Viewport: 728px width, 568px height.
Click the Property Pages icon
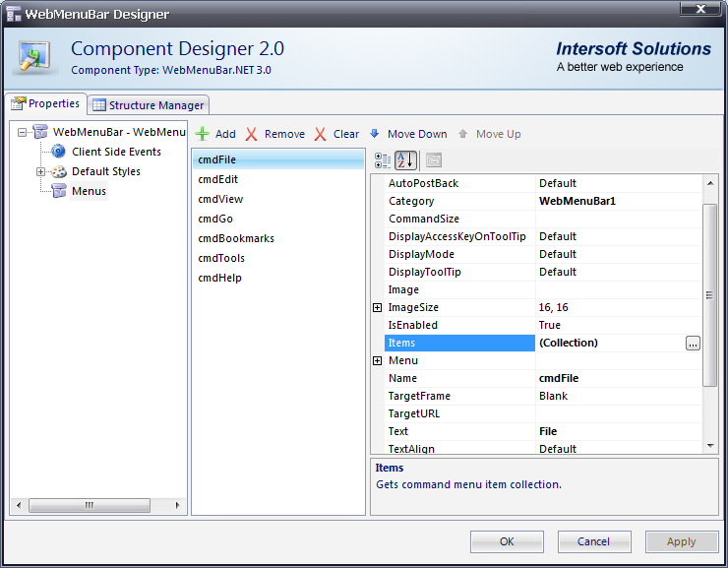click(x=433, y=160)
